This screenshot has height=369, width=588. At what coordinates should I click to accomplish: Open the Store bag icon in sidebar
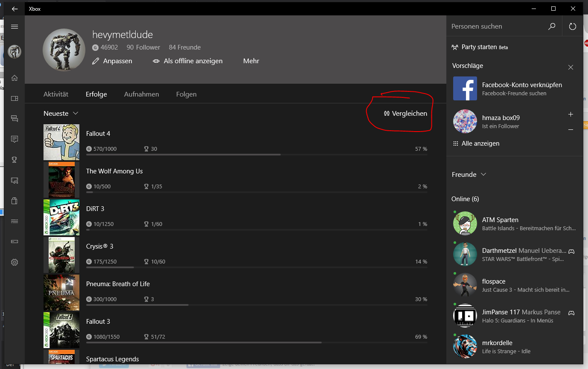coord(15,201)
